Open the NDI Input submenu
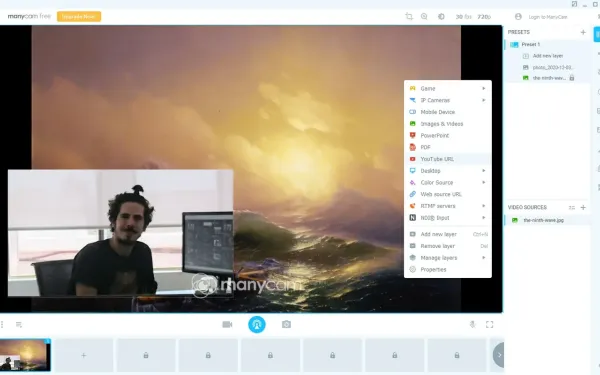Image resolution: width=600 pixels, height=375 pixels. click(448, 218)
